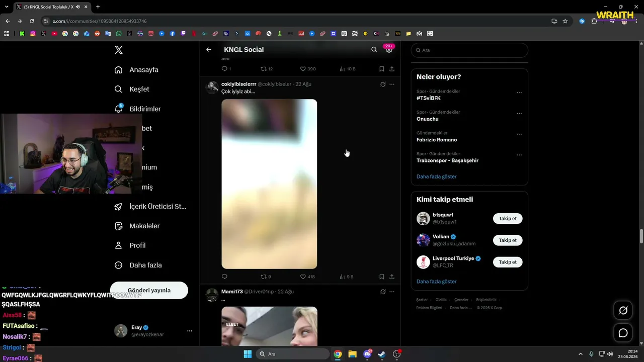
Task: Open cokiyibiselerrr profile avatar
Action: pos(212,87)
